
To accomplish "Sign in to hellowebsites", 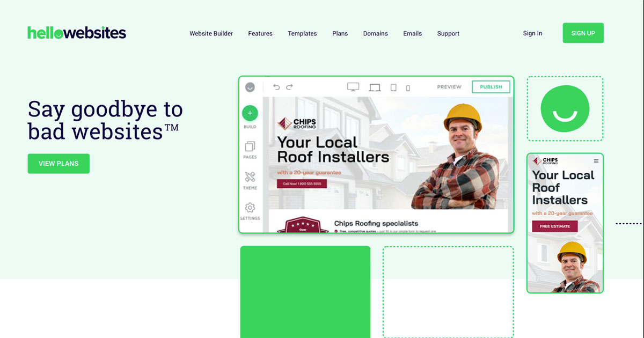I will 532,33.
